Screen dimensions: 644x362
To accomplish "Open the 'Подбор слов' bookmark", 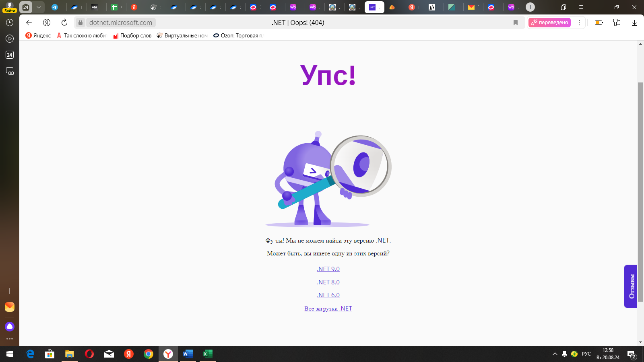I will 132,35.
